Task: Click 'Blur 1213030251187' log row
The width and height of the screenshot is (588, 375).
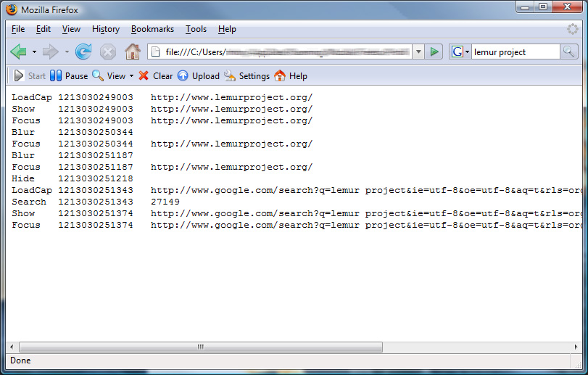Action: tap(73, 155)
